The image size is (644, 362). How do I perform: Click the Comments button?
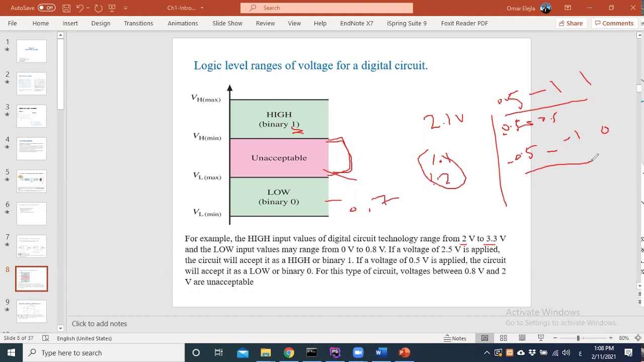coord(614,23)
